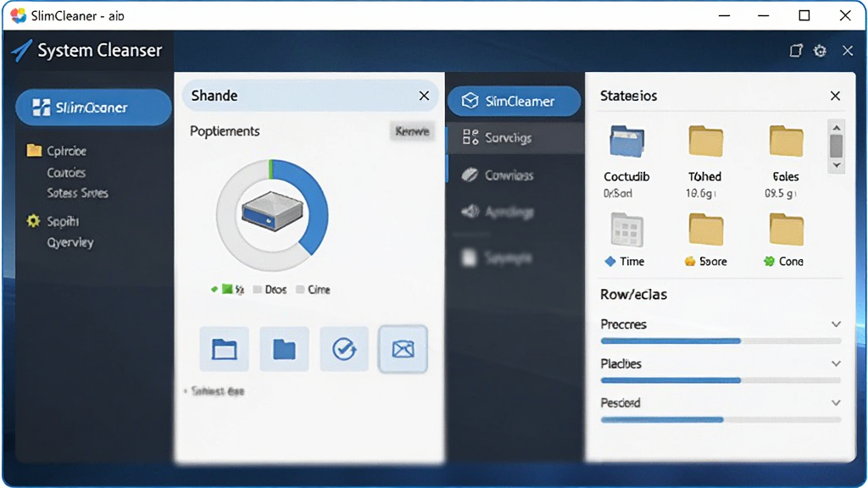Click the 09.5 g size under Eoles

pyautogui.click(x=781, y=193)
